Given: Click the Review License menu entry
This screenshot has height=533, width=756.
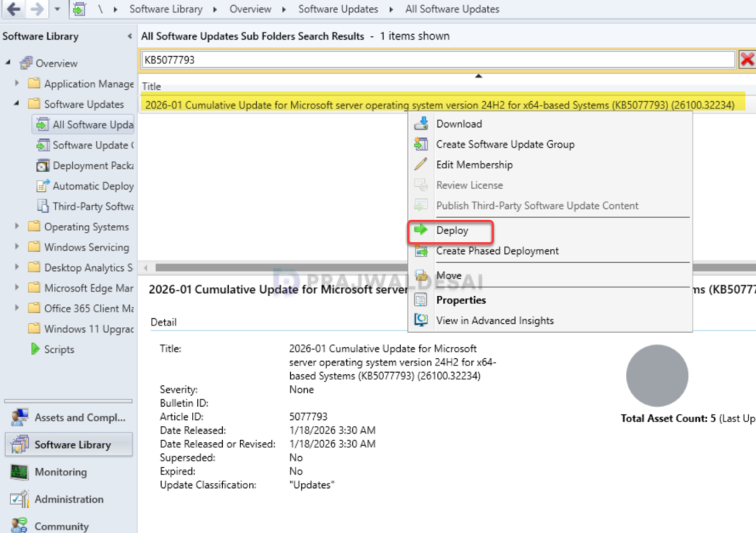Looking at the screenshot, I should (x=470, y=185).
